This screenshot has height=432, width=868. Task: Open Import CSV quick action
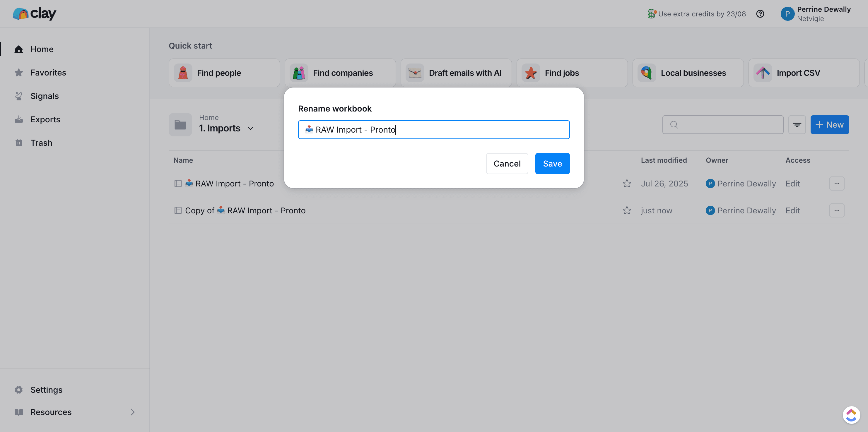pyautogui.click(x=804, y=73)
